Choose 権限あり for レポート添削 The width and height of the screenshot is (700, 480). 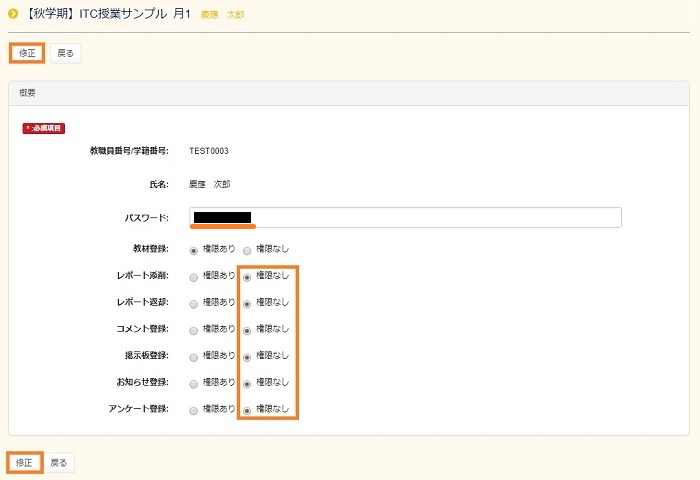point(194,275)
